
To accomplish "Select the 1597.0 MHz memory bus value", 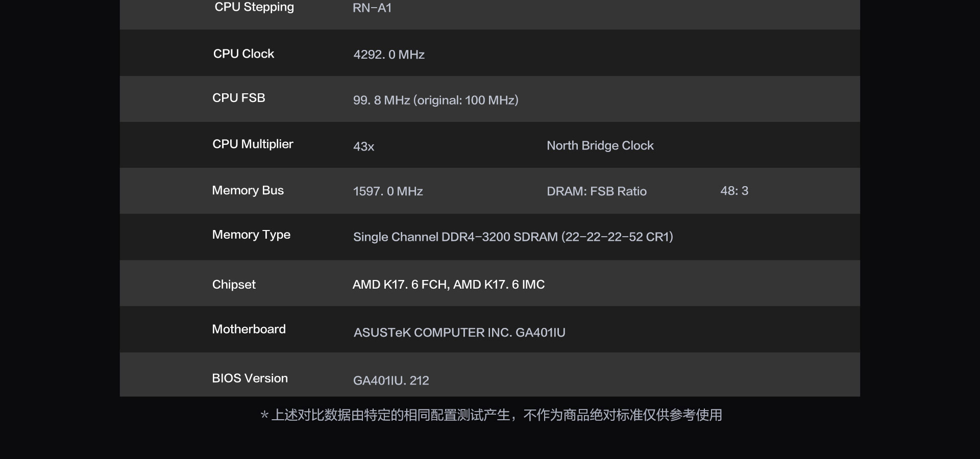I will 388,191.
